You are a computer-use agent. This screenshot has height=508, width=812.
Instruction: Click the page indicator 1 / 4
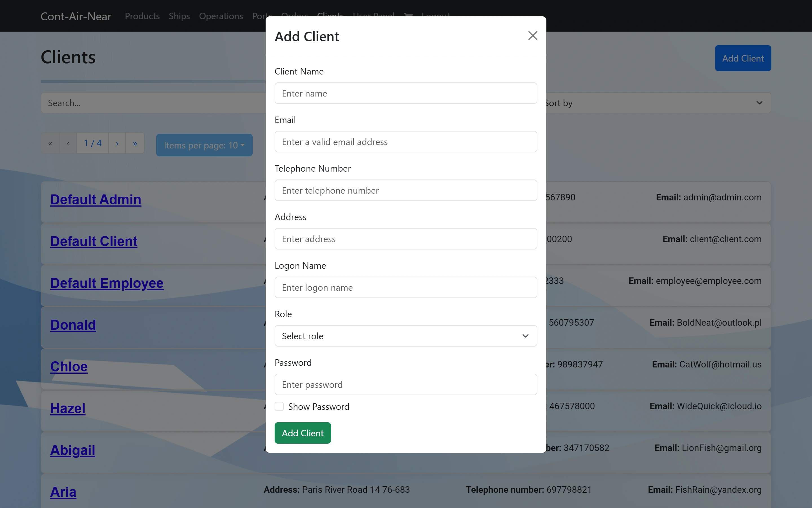tap(92, 143)
